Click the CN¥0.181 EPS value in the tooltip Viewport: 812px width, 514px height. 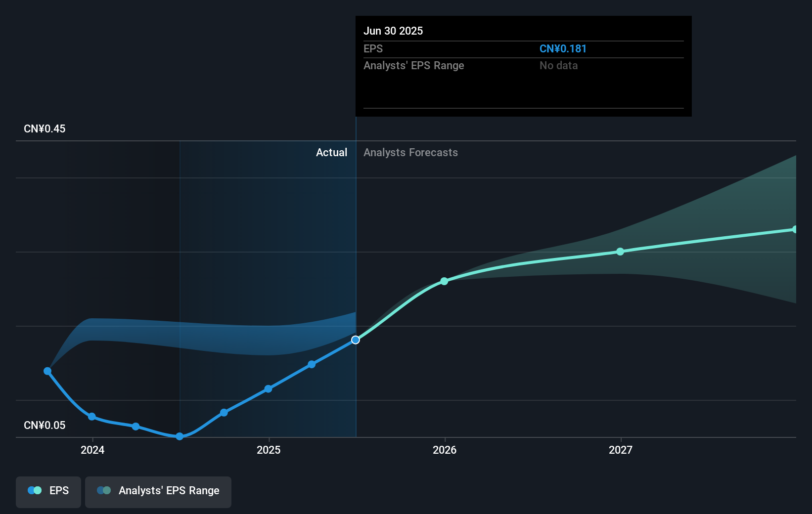pyautogui.click(x=563, y=49)
